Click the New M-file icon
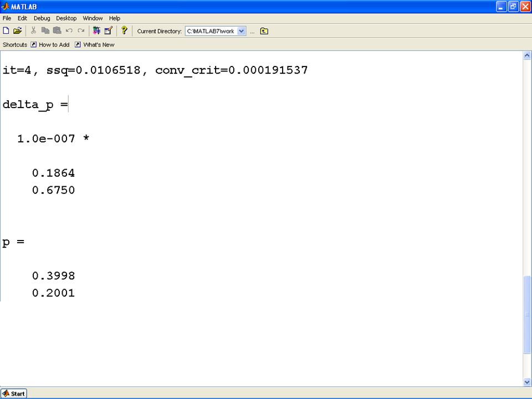The width and height of the screenshot is (532, 399). pyautogui.click(x=6, y=31)
